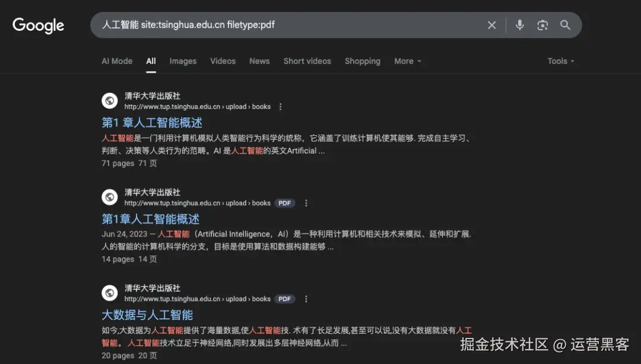Click the microphone voice search icon

point(519,25)
